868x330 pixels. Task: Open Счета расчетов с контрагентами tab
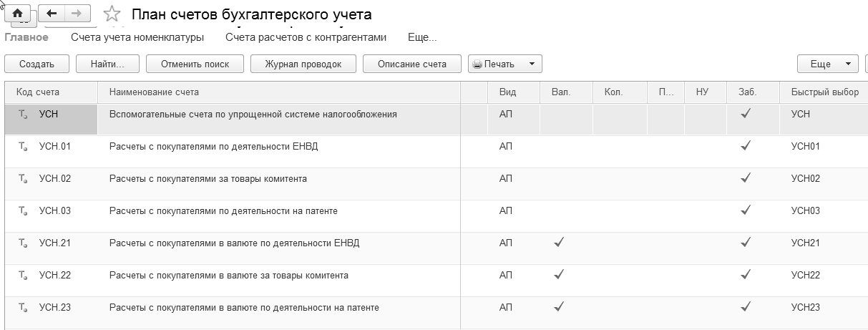pyautogui.click(x=306, y=37)
